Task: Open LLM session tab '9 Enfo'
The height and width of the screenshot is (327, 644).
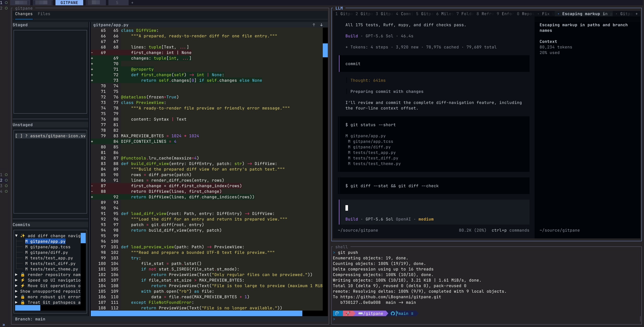Action: pyautogui.click(x=505, y=14)
